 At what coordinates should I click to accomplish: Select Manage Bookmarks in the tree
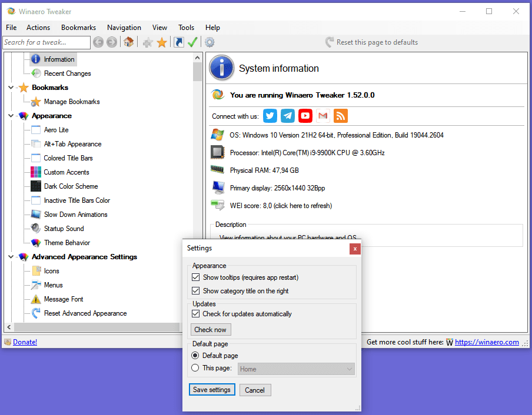tap(72, 101)
